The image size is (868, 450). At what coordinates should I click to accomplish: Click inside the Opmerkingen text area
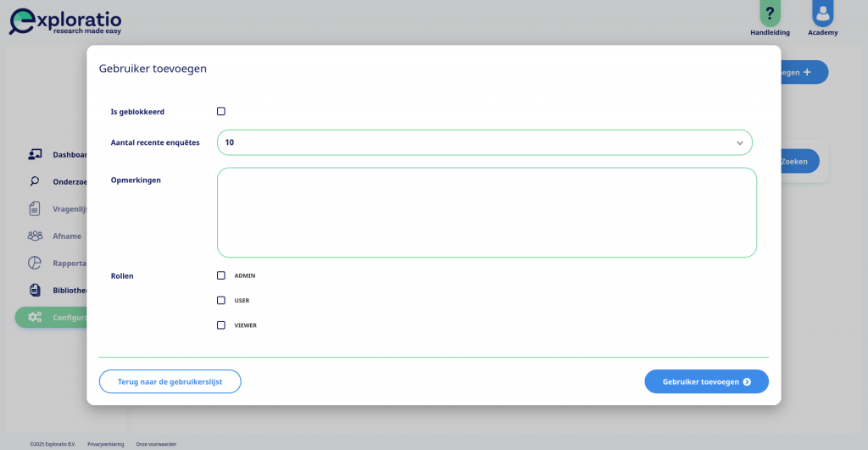487,213
